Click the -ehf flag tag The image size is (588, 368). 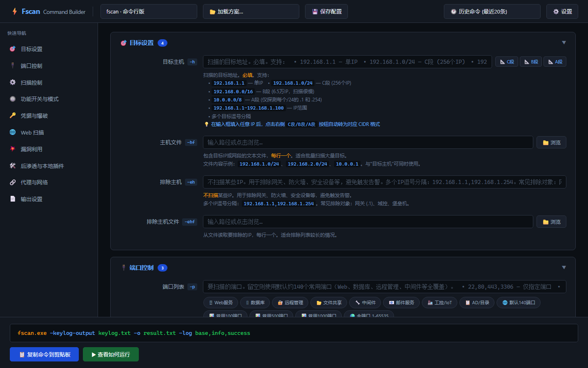[189, 222]
